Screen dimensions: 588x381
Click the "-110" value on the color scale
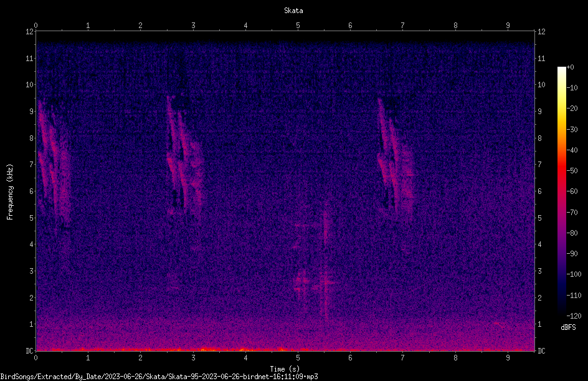tap(574, 296)
